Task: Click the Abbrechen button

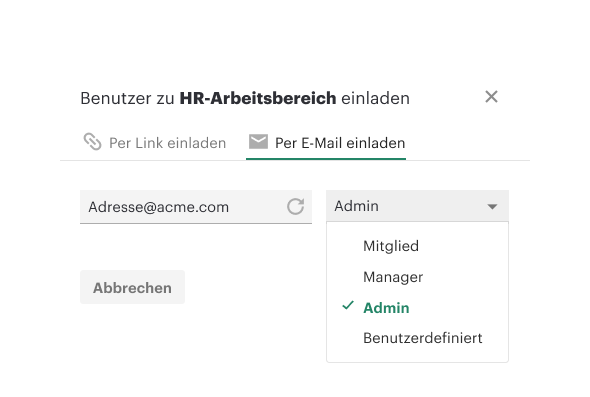Action: click(132, 287)
